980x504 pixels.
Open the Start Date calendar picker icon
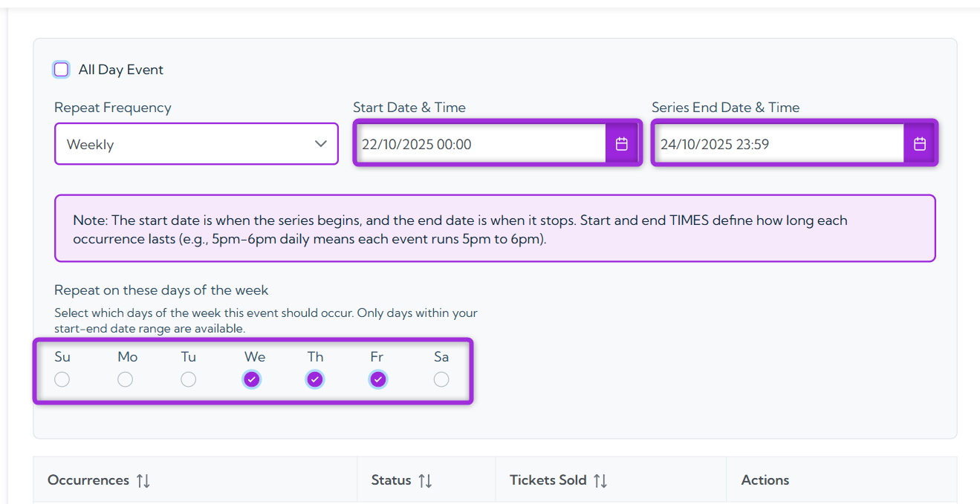622,144
